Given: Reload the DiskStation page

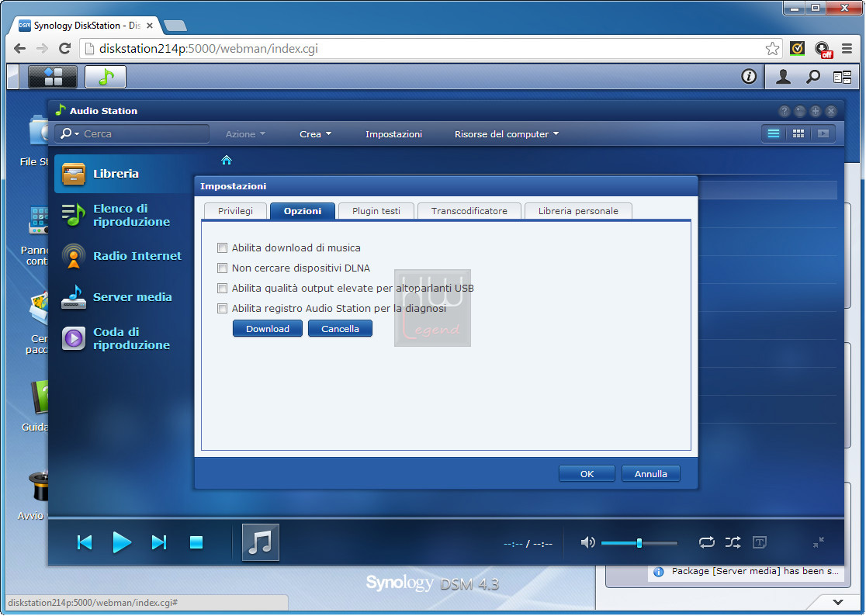Looking at the screenshot, I should (64, 49).
